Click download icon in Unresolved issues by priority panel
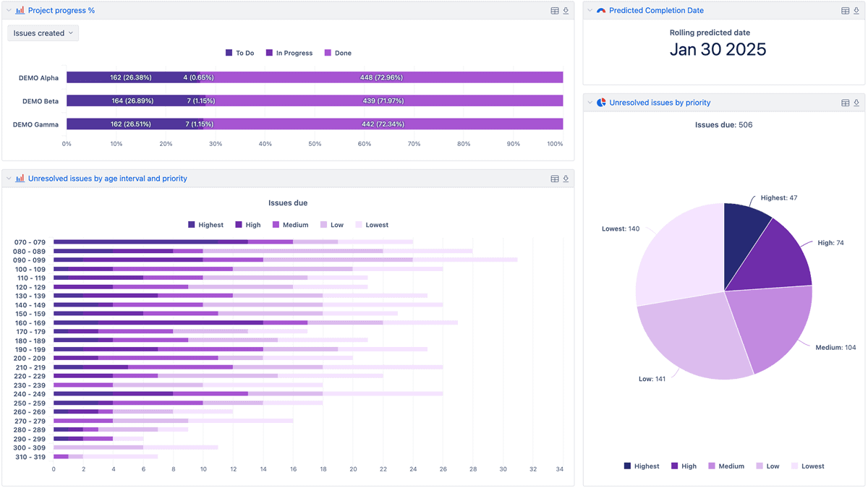Viewport: 868px width, 488px height. (856, 103)
